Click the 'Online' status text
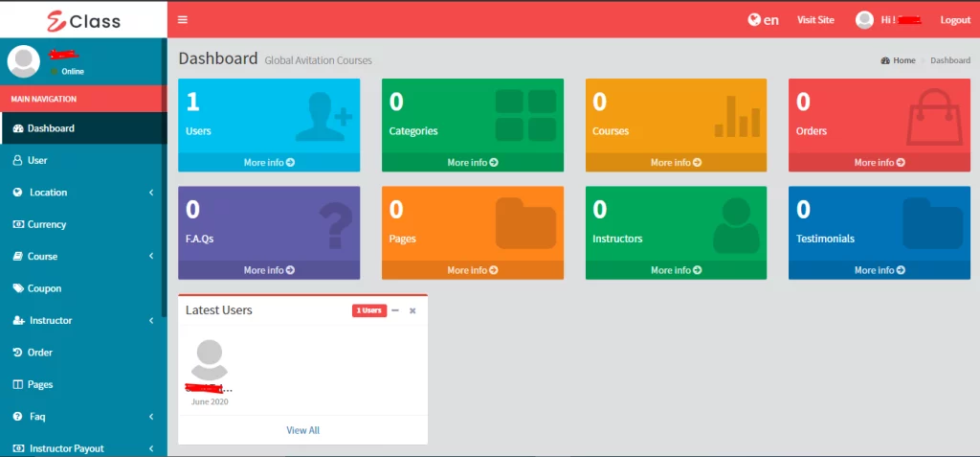The height and width of the screenshot is (457, 980). [x=73, y=71]
